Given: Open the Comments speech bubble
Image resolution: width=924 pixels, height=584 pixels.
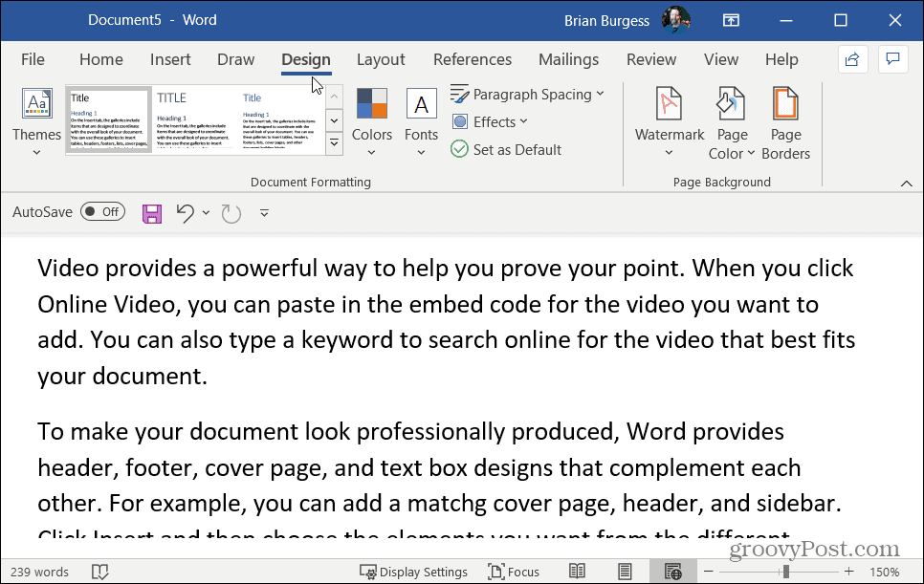Looking at the screenshot, I should pos(892,59).
